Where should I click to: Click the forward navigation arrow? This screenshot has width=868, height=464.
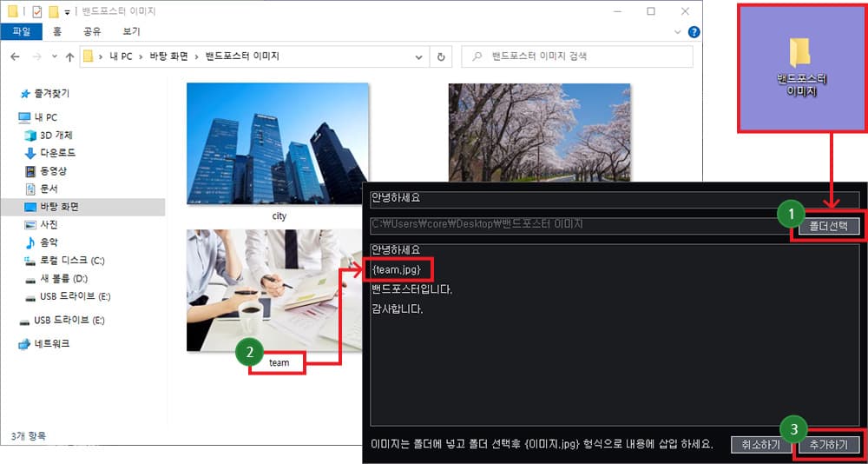click(x=36, y=56)
